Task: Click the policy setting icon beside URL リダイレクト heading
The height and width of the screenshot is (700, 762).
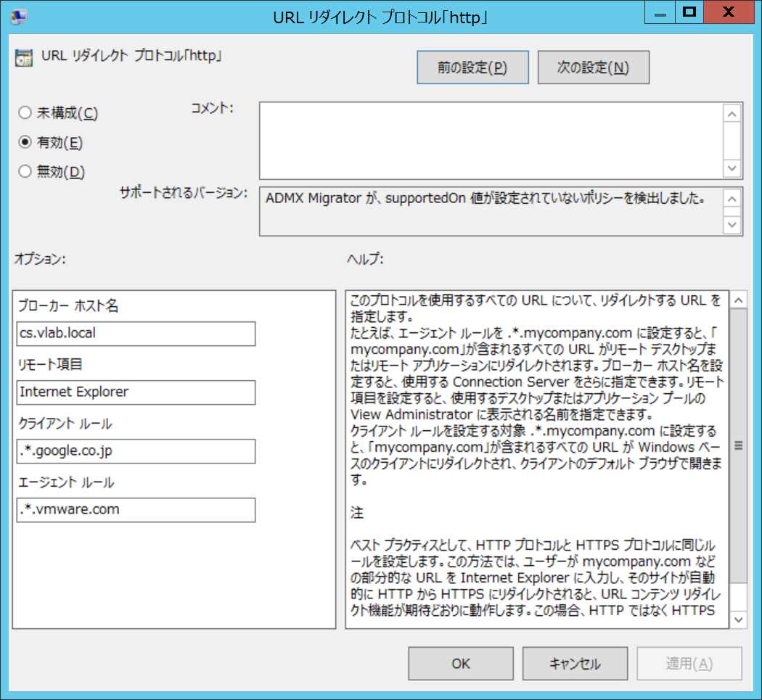Action: click(x=24, y=57)
